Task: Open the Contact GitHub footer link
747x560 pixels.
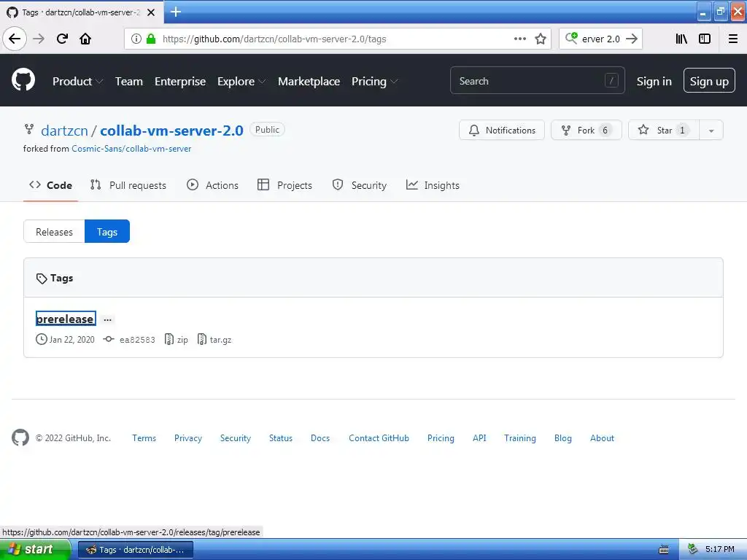Action: pos(379,438)
